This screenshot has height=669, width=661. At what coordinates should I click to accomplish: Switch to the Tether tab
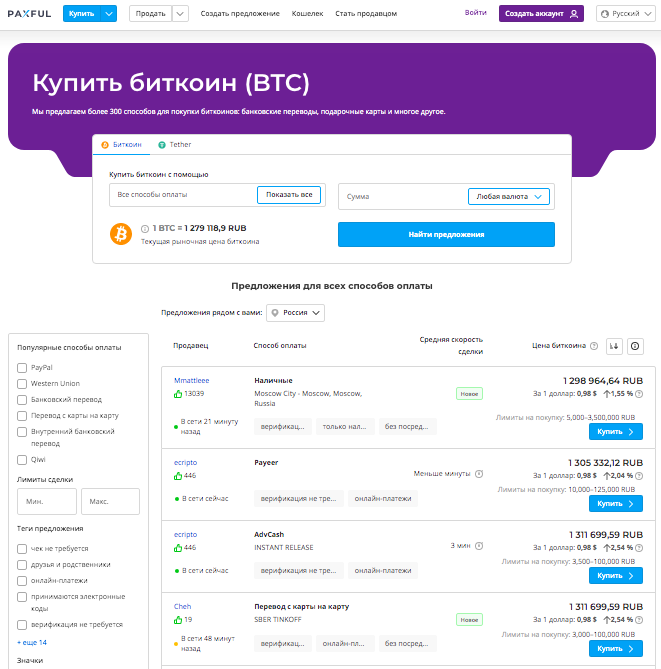coord(174,145)
